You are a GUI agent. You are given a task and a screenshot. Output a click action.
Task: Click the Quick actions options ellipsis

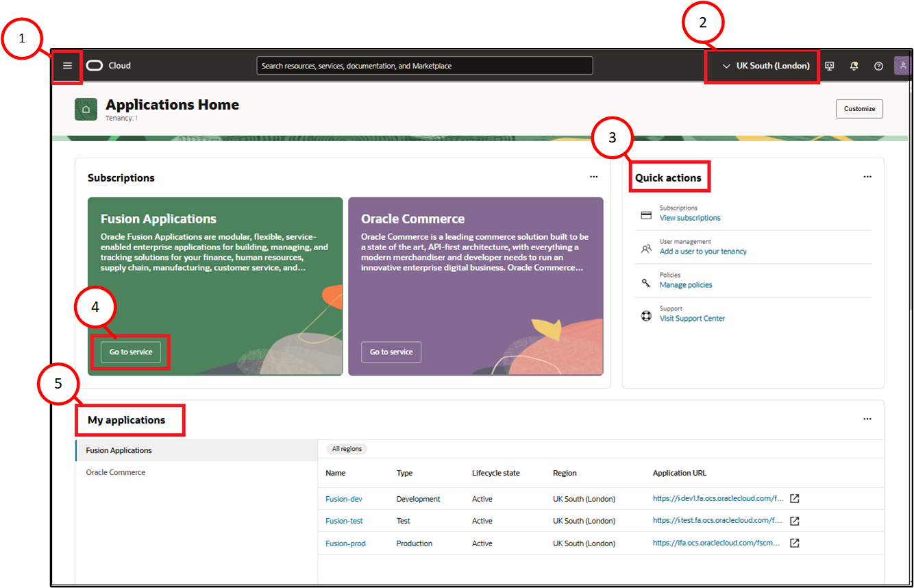point(867,176)
